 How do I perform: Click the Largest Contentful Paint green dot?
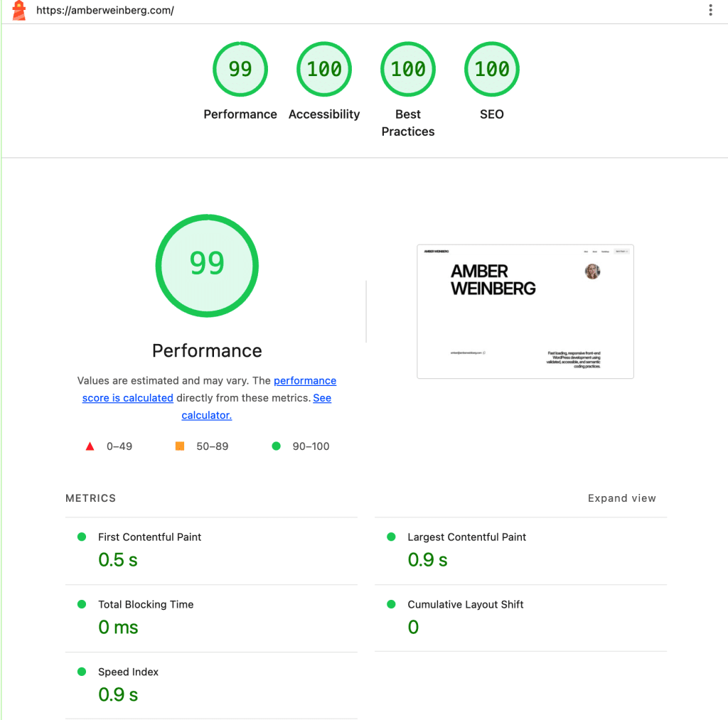pos(392,537)
